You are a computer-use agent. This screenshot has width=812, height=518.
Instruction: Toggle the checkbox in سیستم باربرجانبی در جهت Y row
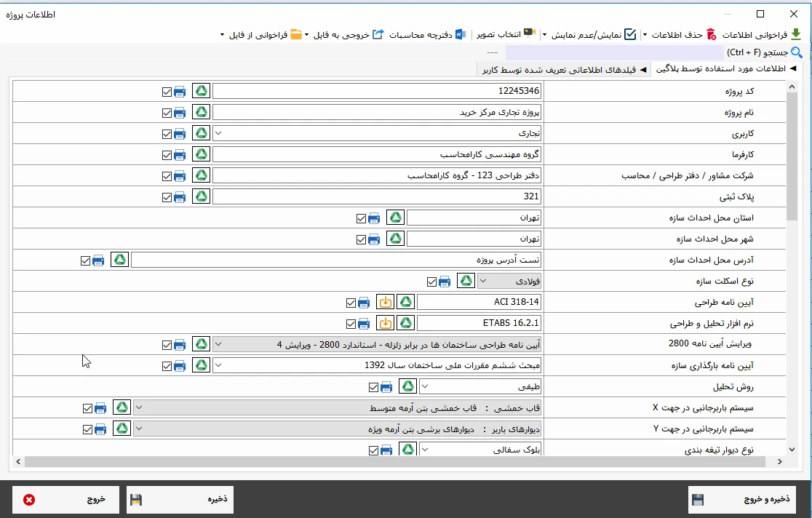(x=87, y=429)
